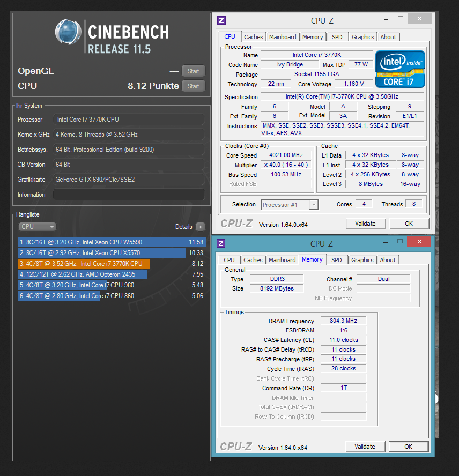
Task: Switch to CPU tab in Memory CPU-Z window
Action: (x=229, y=260)
